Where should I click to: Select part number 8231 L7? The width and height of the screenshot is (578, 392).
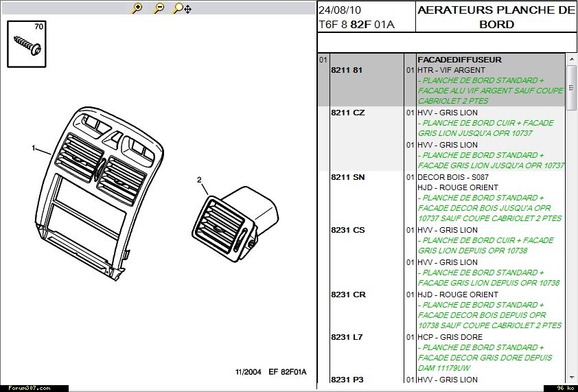pos(347,337)
